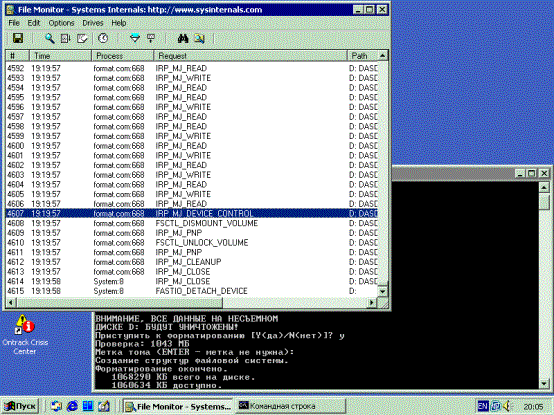The height and width of the screenshot is (415, 554).
Task: Click the Explorer jump toolbar icon
Action: point(199,38)
